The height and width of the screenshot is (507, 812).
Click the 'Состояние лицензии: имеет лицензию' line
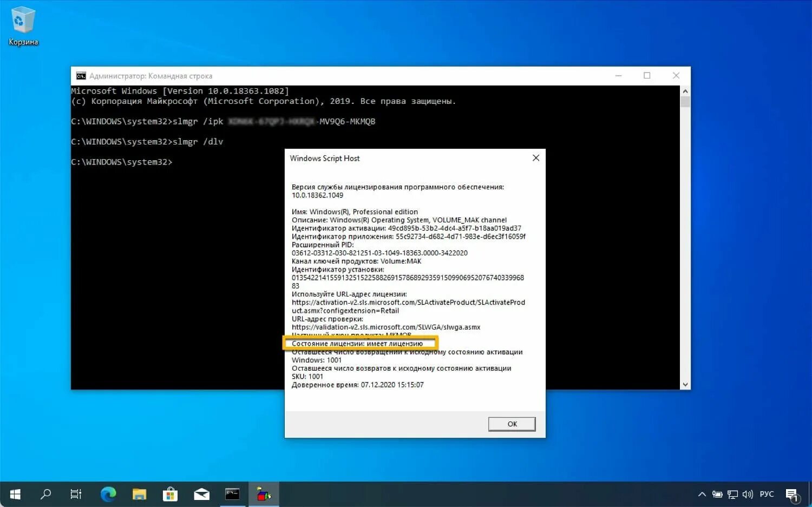357,344
